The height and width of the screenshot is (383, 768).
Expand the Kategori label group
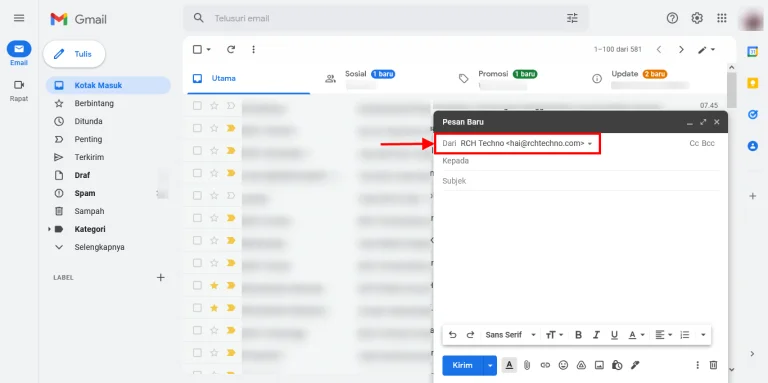click(49, 229)
